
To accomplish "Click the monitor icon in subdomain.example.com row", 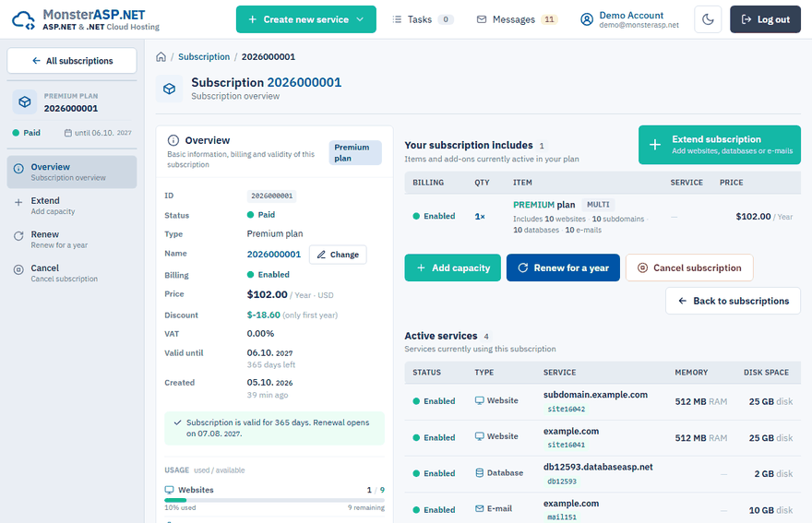I will [x=480, y=400].
